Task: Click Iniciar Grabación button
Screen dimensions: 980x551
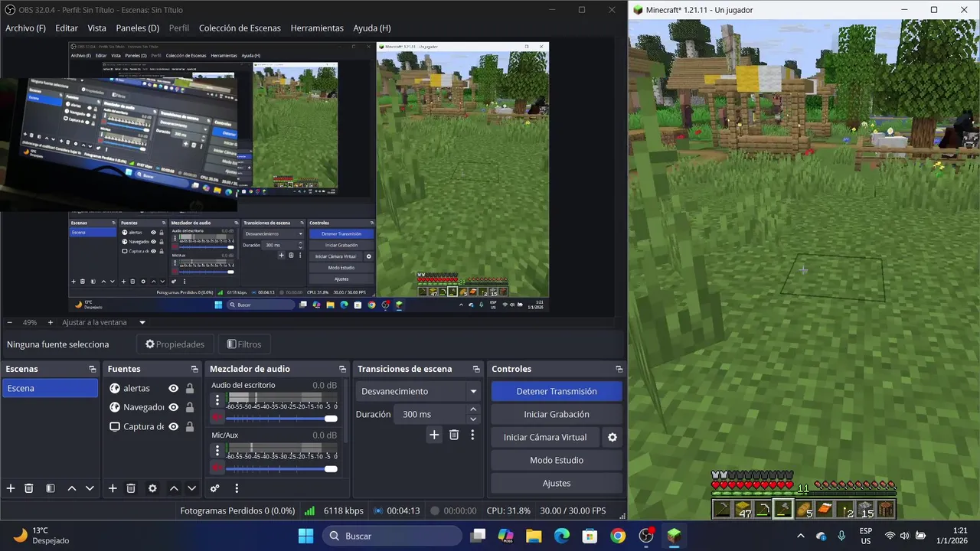Action: [x=557, y=414]
